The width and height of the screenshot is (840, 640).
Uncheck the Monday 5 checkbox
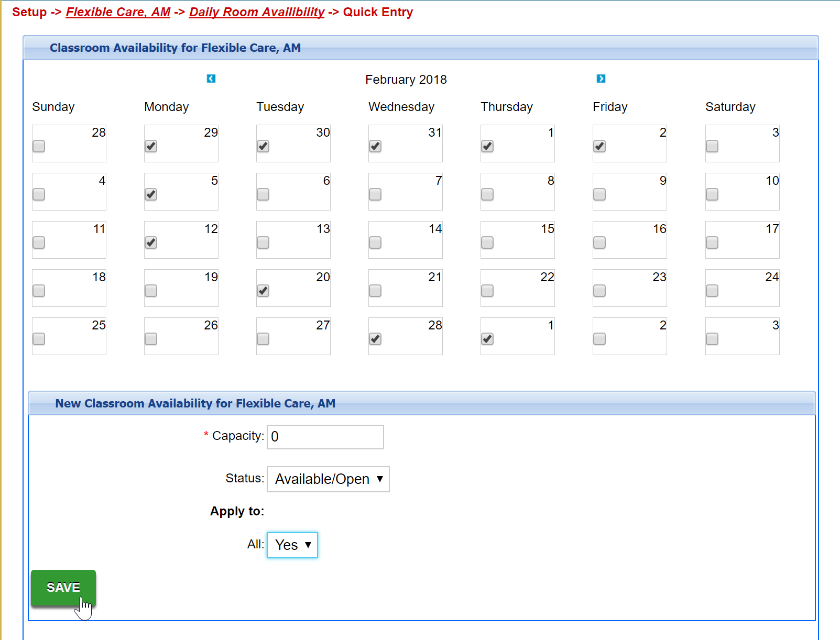point(151,194)
